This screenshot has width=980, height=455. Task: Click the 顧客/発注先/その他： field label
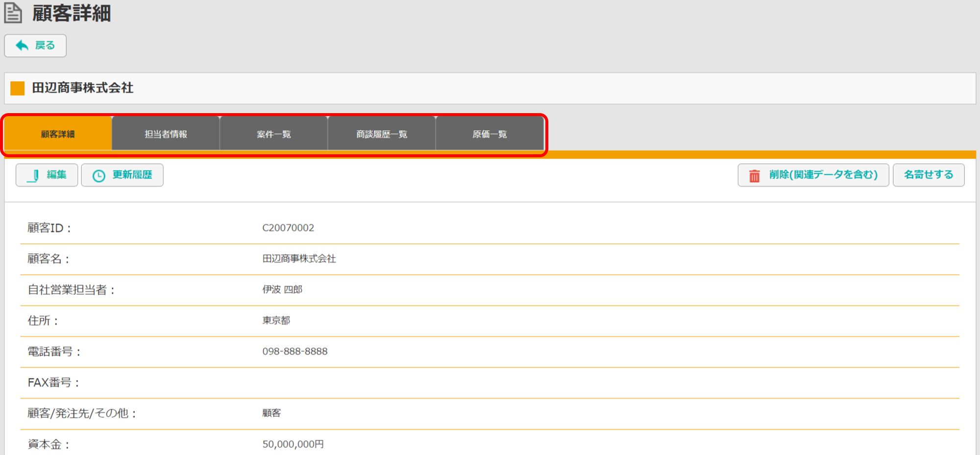pos(82,413)
